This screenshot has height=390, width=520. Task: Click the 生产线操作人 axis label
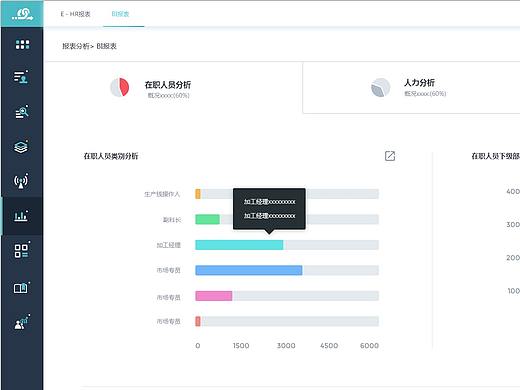coord(162,194)
